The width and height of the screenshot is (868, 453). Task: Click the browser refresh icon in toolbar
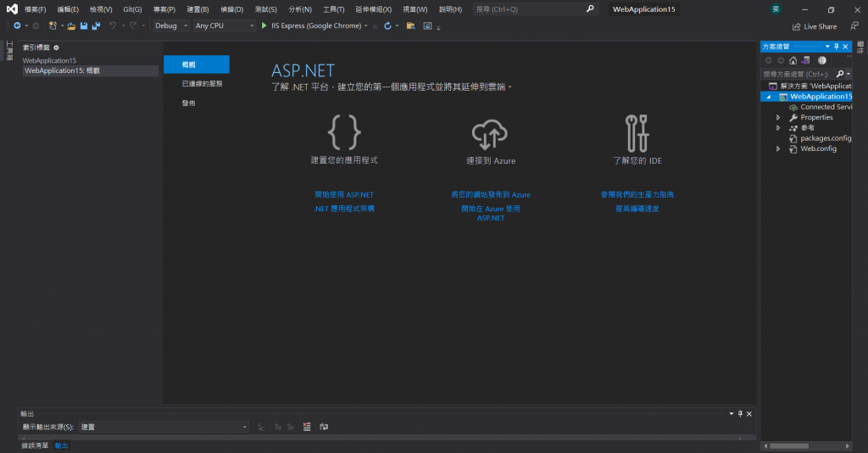[387, 26]
